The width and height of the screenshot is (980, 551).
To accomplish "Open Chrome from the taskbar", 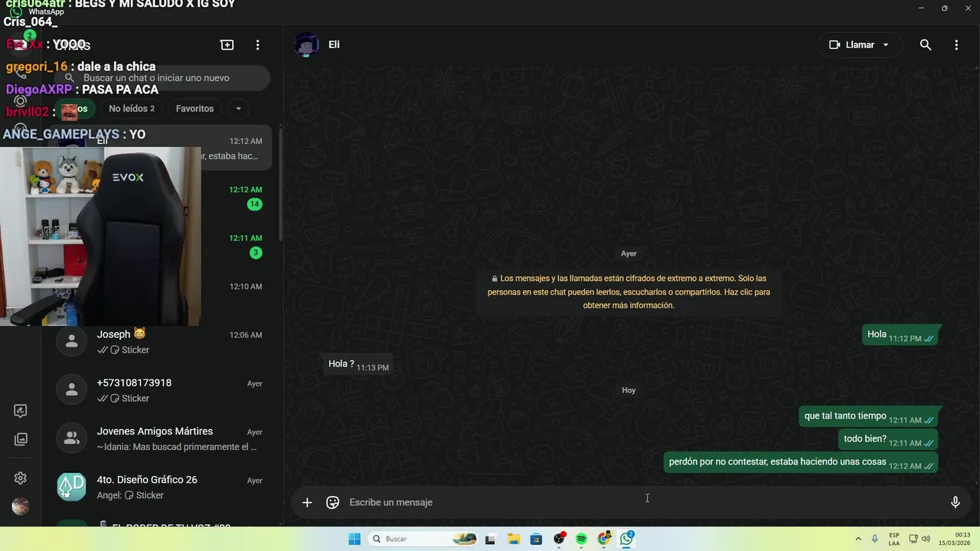I will point(604,539).
